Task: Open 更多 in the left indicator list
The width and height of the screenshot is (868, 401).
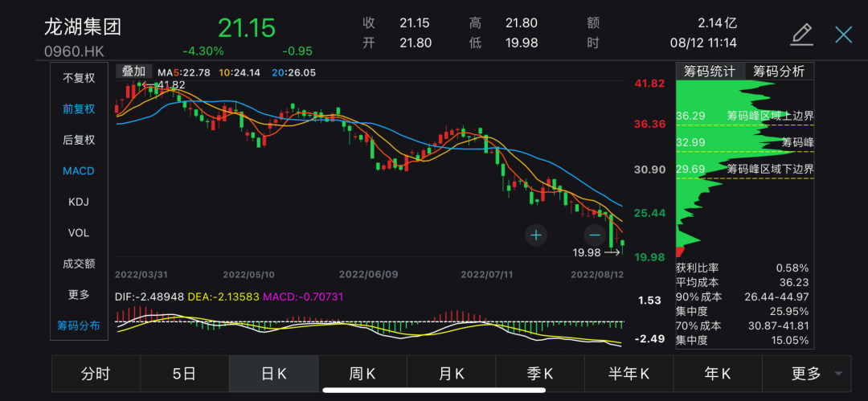Action: coord(79,295)
